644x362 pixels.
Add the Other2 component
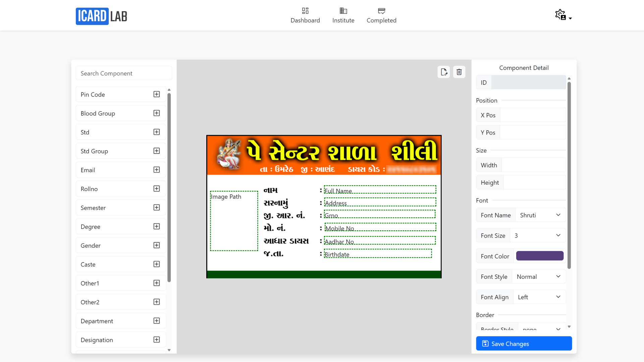pyautogui.click(x=157, y=302)
